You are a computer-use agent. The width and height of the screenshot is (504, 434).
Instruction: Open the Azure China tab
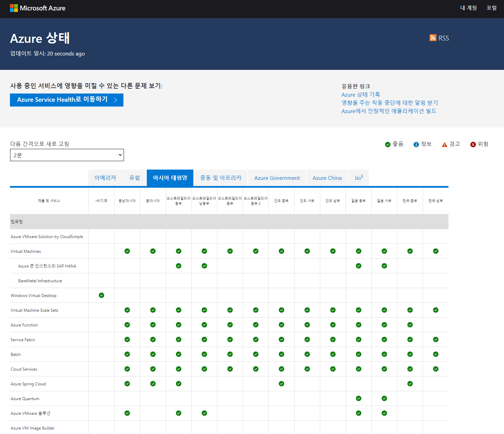(x=327, y=178)
